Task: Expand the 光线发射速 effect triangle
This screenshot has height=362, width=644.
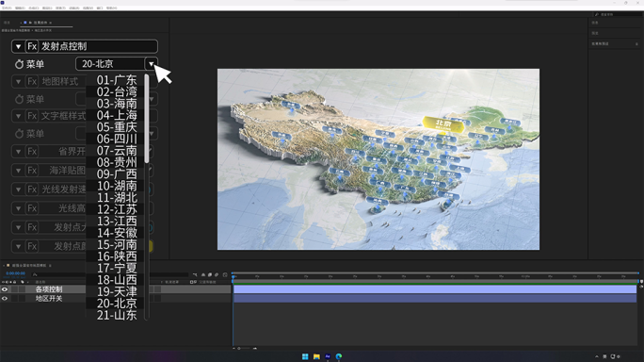Action: pyautogui.click(x=18, y=189)
